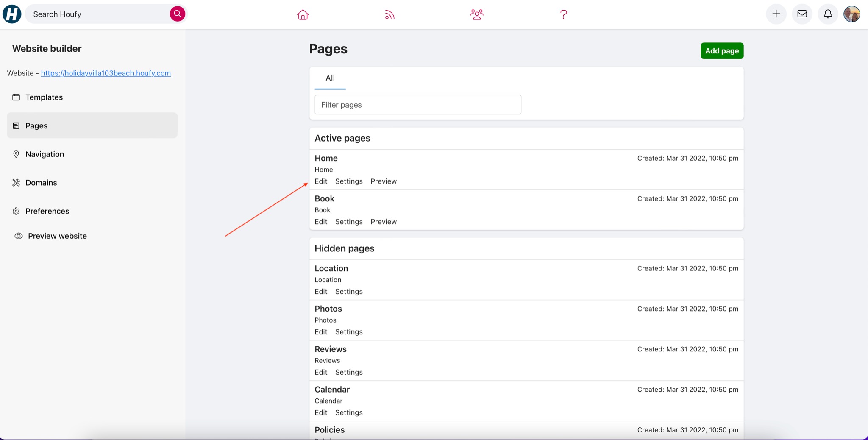868x440 pixels.
Task: Preview the Home page
Action: click(x=384, y=181)
